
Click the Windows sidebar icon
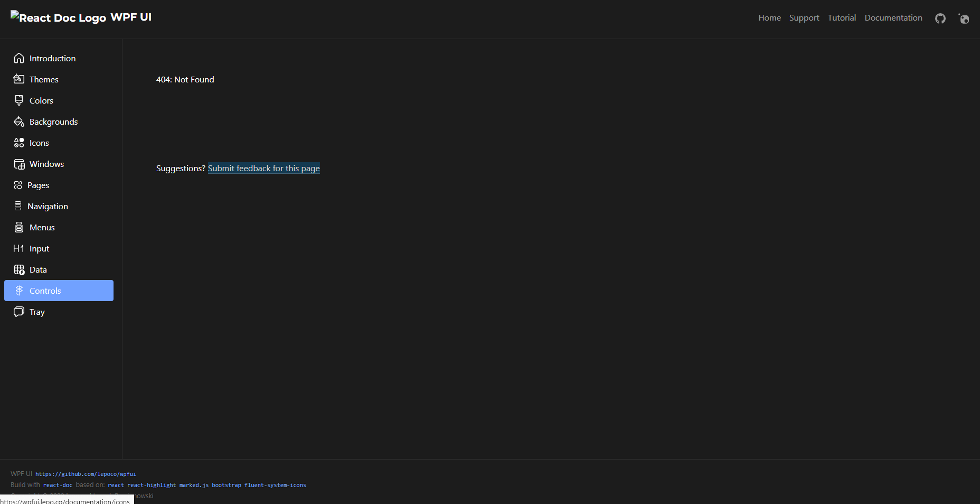pos(18,164)
